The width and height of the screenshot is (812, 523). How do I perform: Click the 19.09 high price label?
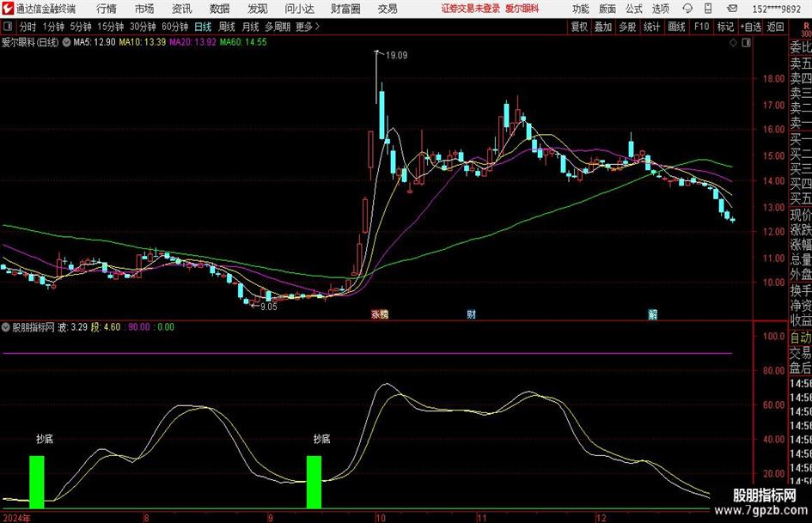click(396, 56)
